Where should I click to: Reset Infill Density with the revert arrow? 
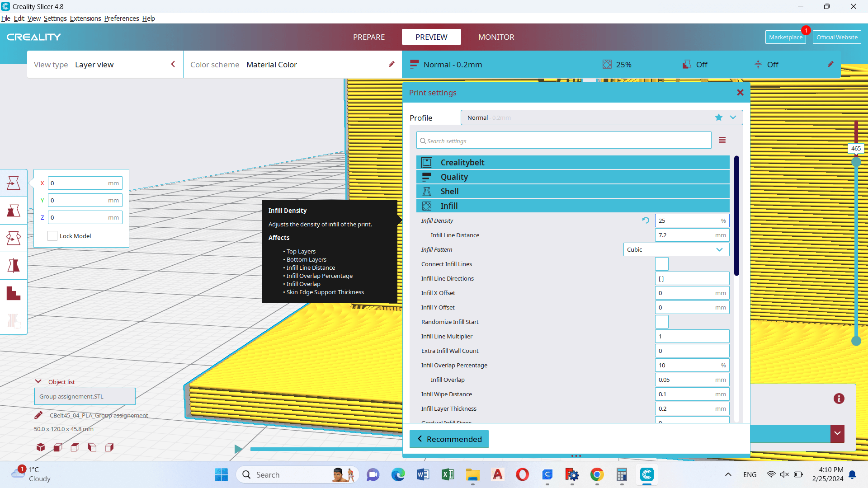coord(646,221)
